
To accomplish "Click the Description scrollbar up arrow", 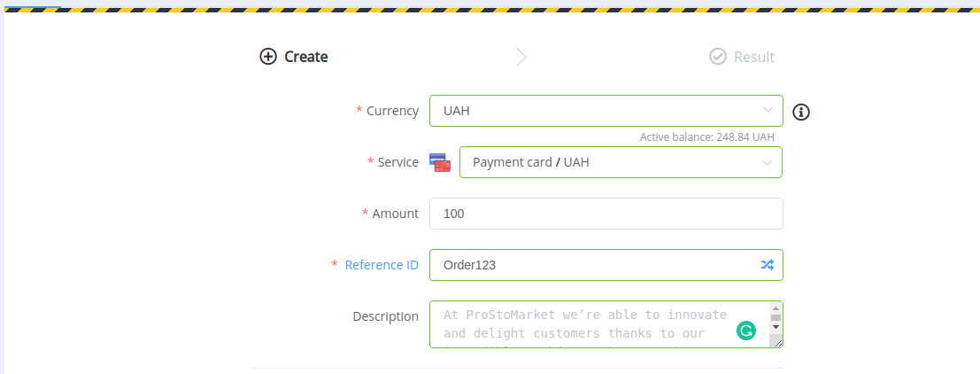I will (x=776, y=307).
